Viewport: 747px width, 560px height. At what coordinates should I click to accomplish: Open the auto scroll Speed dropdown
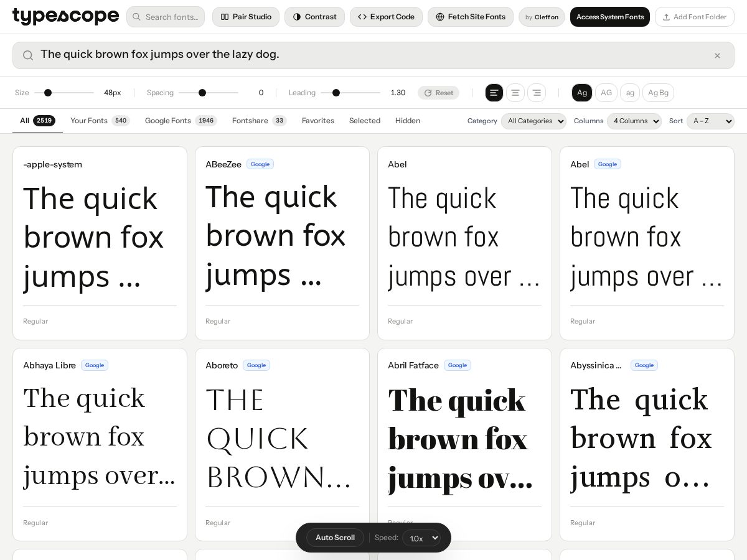[421, 538]
